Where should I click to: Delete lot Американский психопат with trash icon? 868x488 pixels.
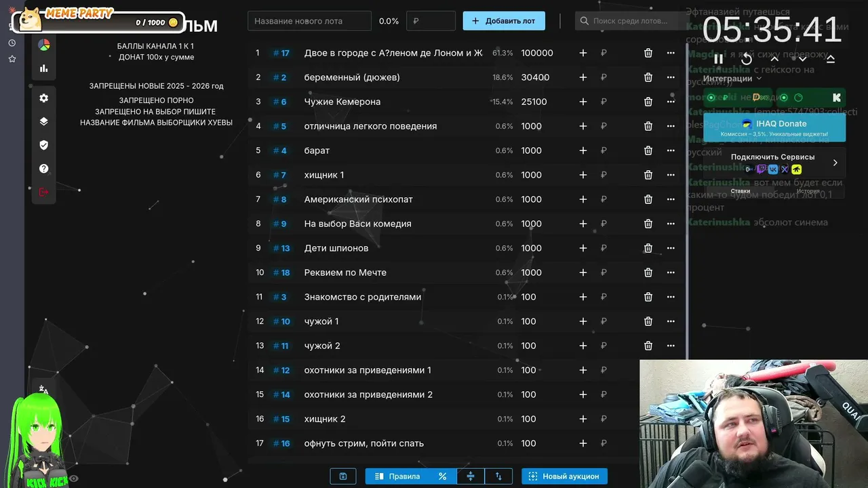(648, 199)
